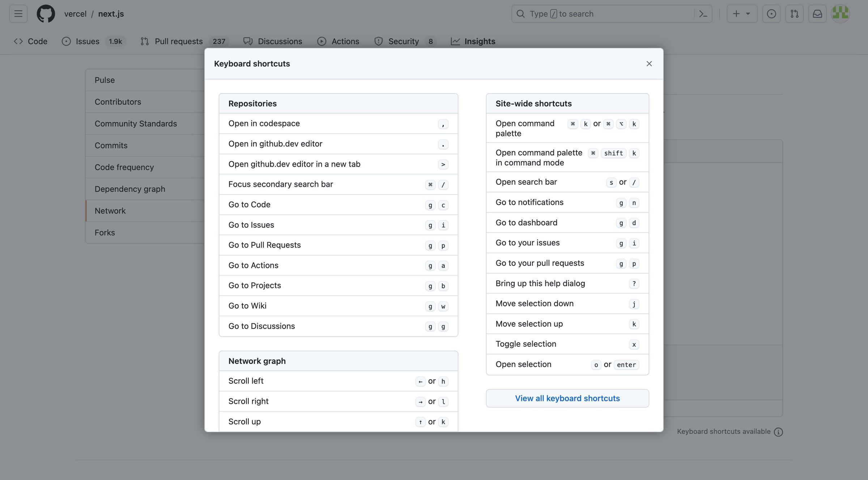Open the command palette terminal icon
Viewport: 868px width, 480px height.
pyautogui.click(x=703, y=14)
